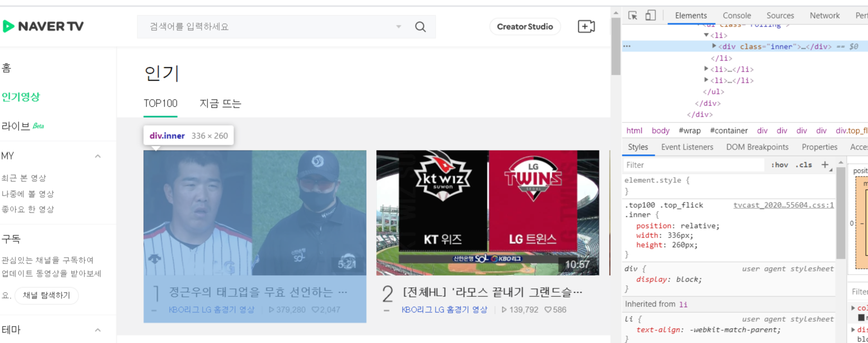This screenshot has width=868, height=343.
Task: Click the three dots beside selected DOM row
Action: click(x=627, y=46)
